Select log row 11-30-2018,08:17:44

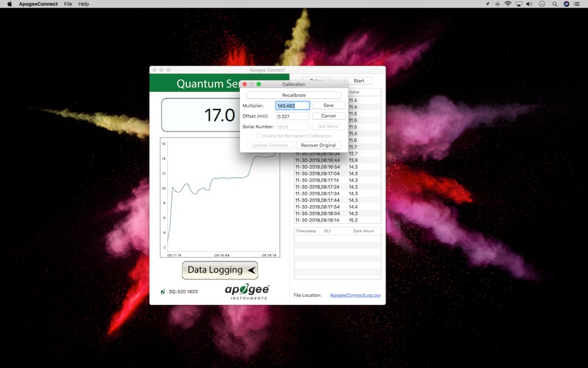(x=337, y=200)
